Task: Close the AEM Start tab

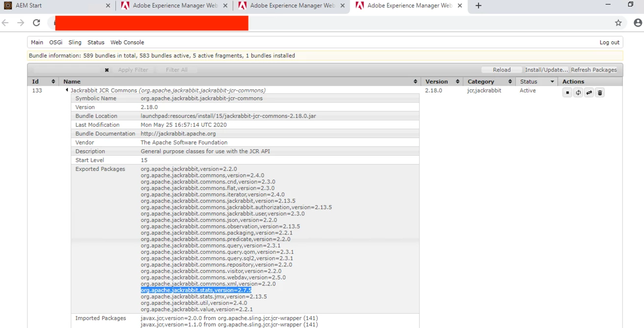Action: (x=108, y=5)
